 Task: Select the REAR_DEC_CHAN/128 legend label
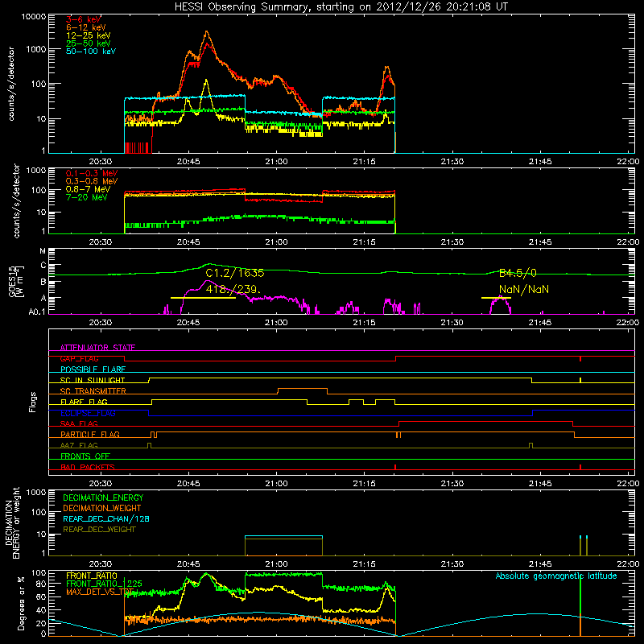tap(106, 518)
